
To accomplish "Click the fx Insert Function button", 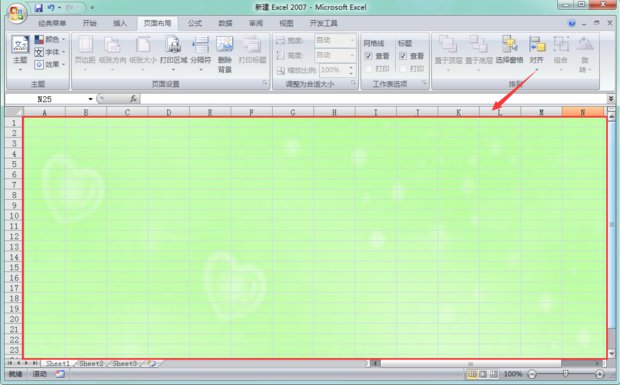I will point(134,99).
